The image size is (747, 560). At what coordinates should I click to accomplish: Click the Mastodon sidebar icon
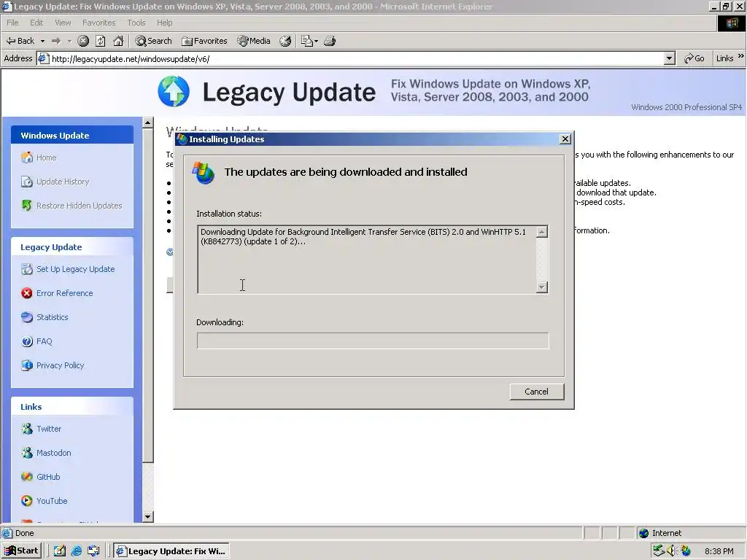point(27,453)
